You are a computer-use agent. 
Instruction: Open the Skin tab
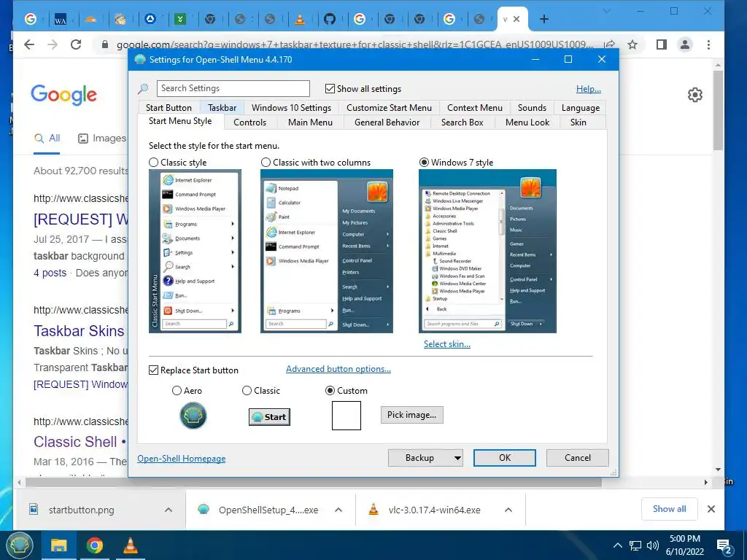(578, 122)
